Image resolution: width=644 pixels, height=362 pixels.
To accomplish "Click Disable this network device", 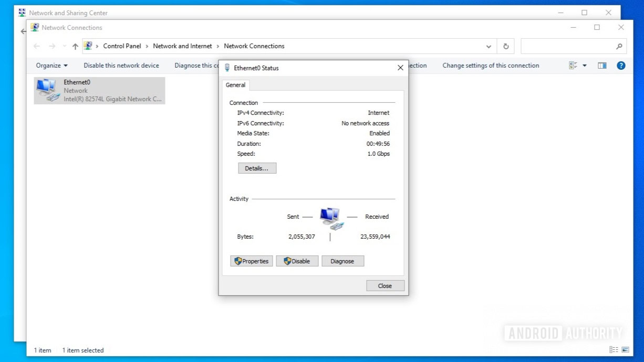I will click(121, 66).
